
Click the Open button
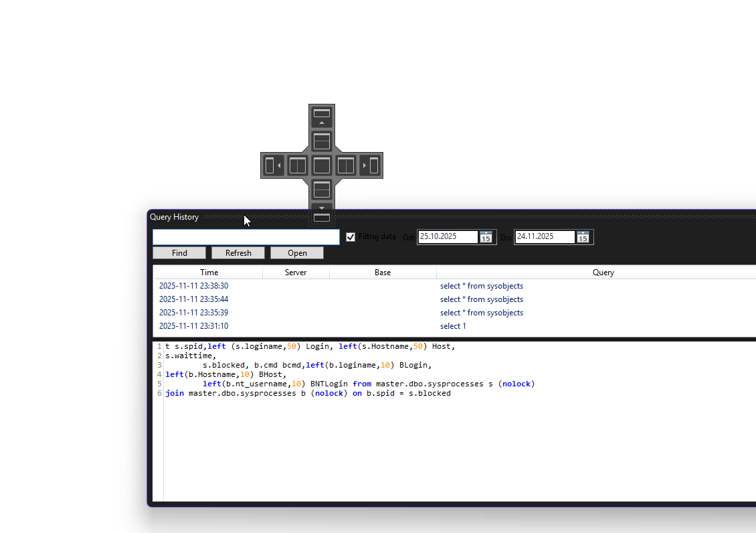[297, 253]
